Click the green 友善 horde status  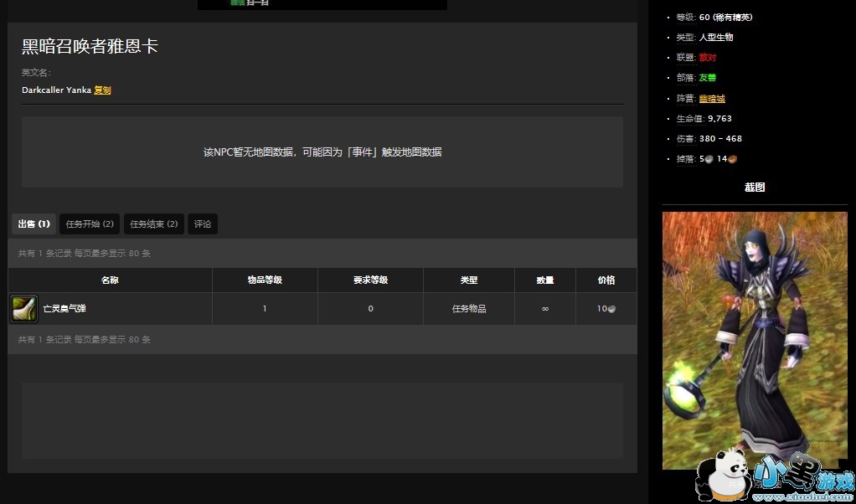(x=708, y=78)
